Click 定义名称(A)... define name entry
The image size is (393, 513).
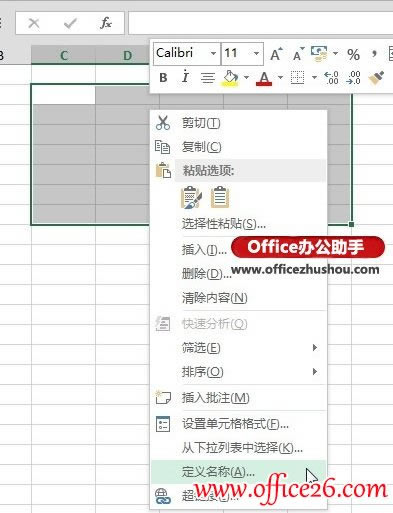point(238,472)
